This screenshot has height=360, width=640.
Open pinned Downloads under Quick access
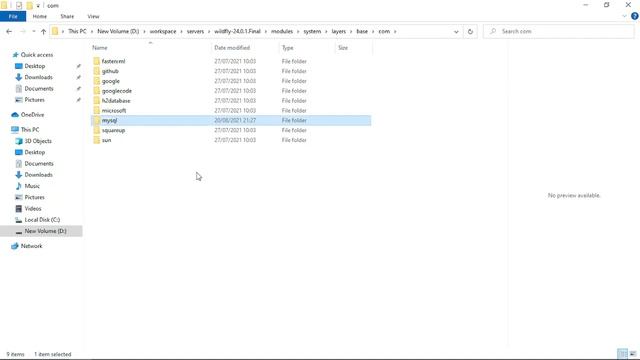coord(38,77)
